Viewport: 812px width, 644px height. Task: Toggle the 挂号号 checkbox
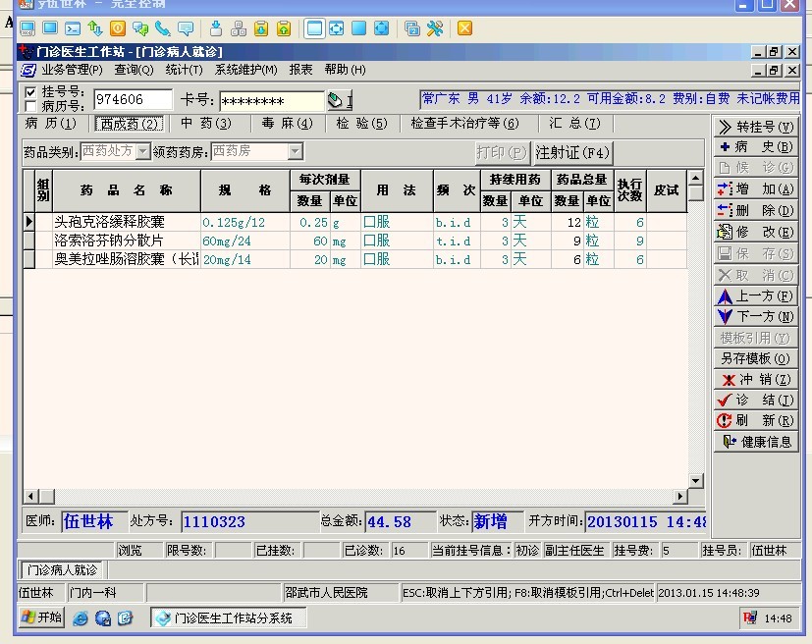(x=30, y=92)
